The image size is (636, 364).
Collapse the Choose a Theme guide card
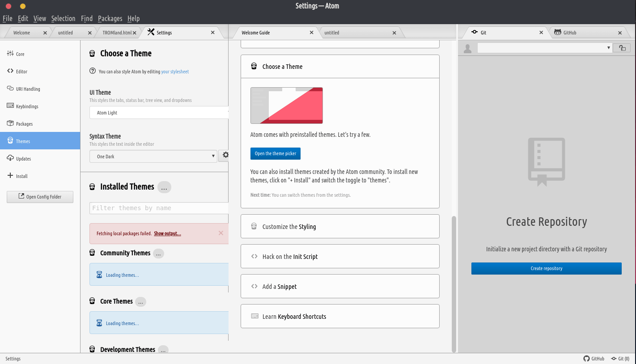coord(340,67)
